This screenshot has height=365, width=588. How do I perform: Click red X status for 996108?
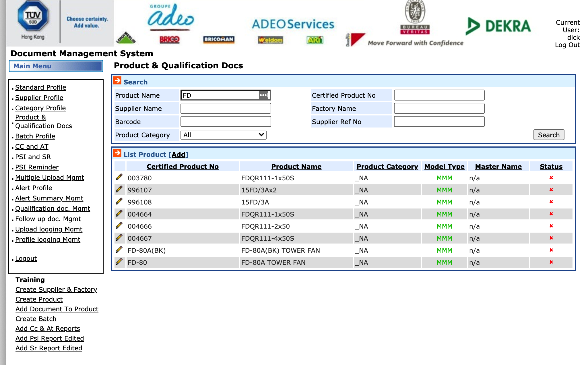coord(551,202)
